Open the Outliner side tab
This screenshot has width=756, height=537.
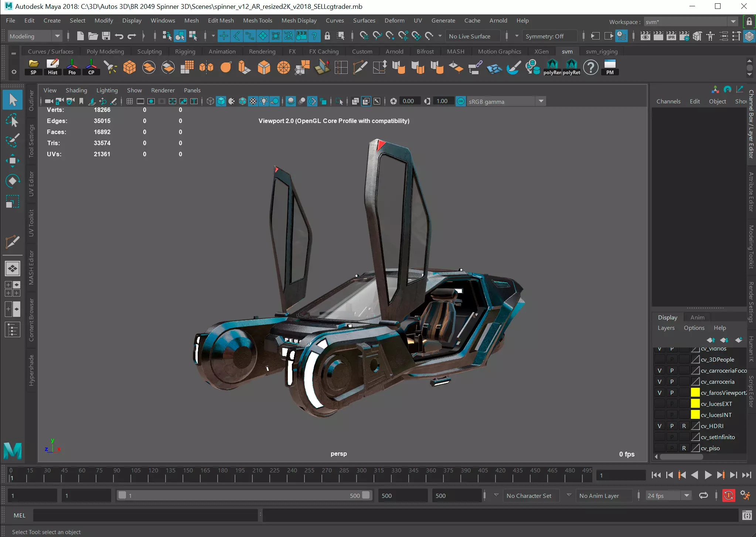tap(31, 100)
